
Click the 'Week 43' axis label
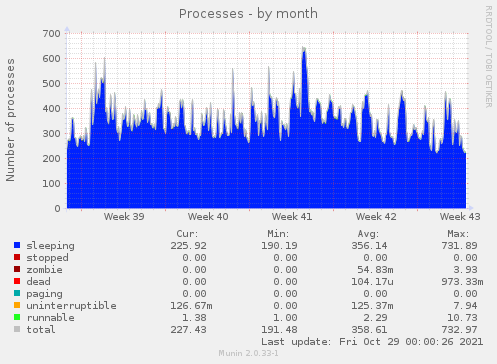click(460, 217)
